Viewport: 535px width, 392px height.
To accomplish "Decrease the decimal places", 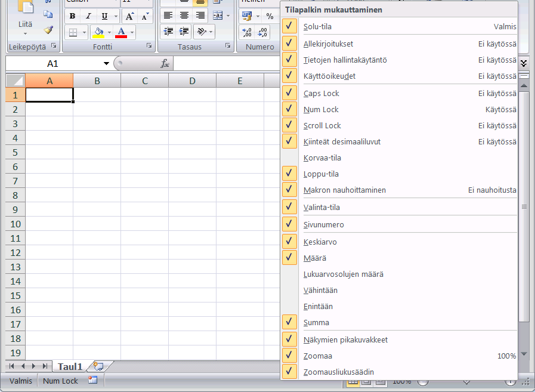I will coord(262,32).
